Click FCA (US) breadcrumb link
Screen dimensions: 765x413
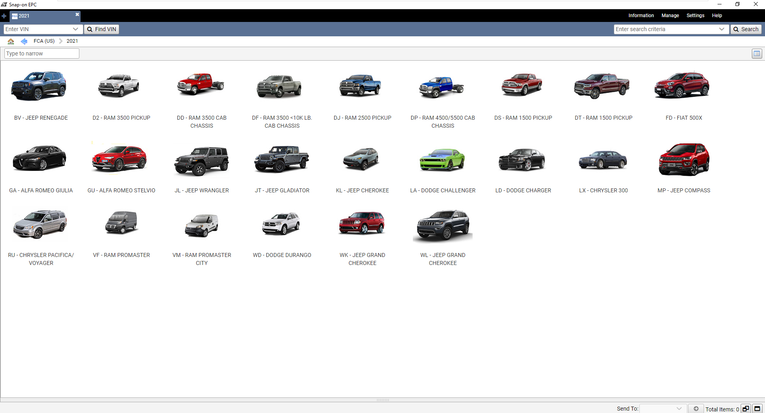(x=43, y=41)
